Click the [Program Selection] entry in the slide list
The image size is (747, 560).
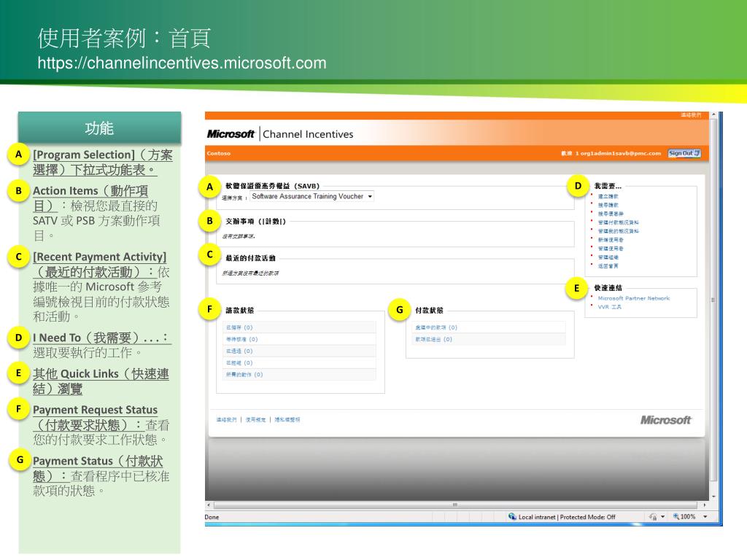tap(102, 163)
